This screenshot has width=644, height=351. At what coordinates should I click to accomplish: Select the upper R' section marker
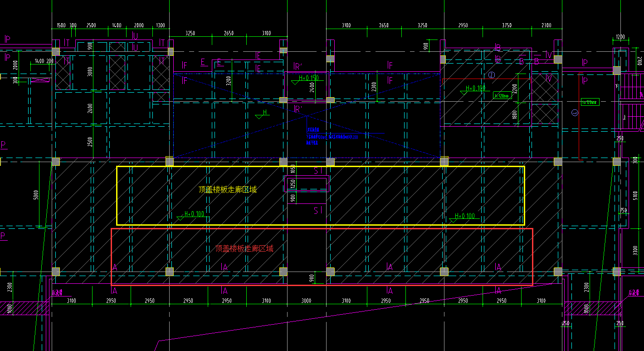[298, 67]
